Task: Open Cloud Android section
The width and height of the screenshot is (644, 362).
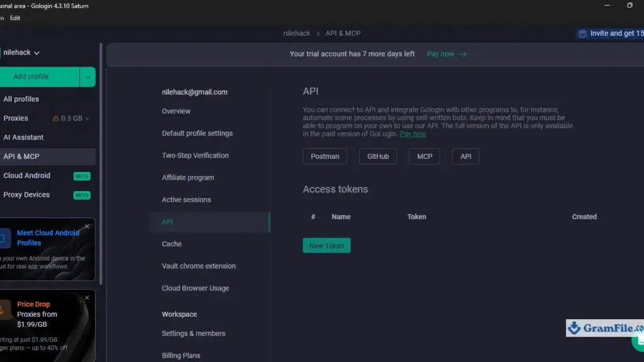Action: click(x=26, y=176)
